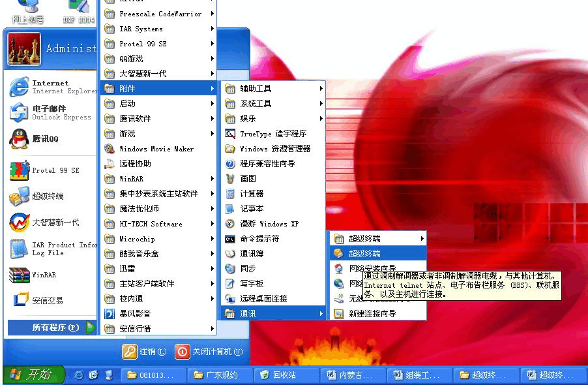Click the Internet Explorer Quick Launch icon

tap(78, 375)
